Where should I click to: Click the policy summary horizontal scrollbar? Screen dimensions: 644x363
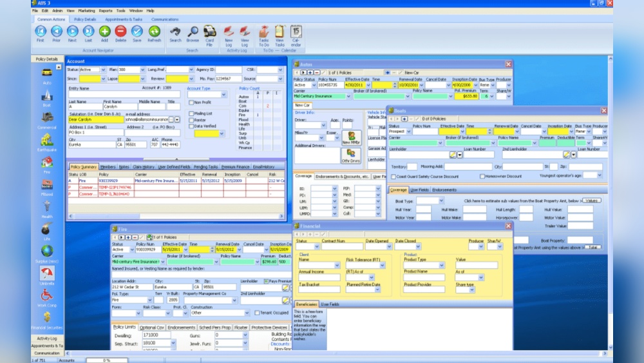pyautogui.click(x=175, y=216)
